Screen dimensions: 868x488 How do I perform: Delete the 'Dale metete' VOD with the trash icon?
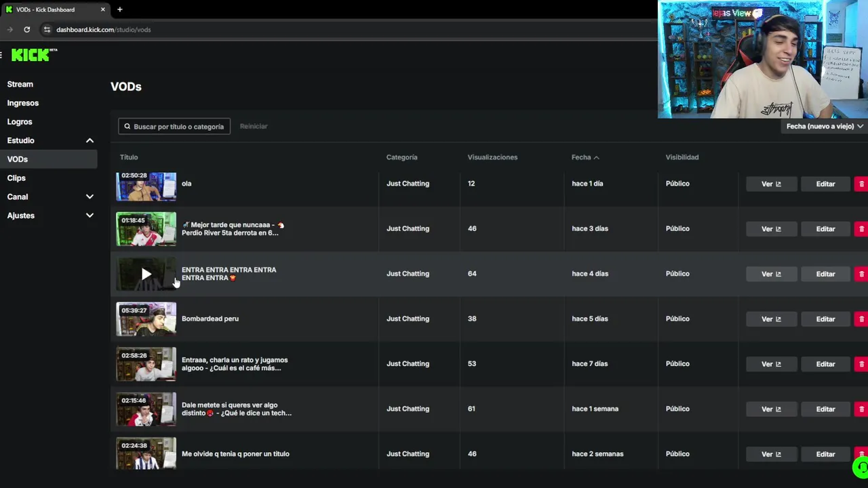click(861, 409)
